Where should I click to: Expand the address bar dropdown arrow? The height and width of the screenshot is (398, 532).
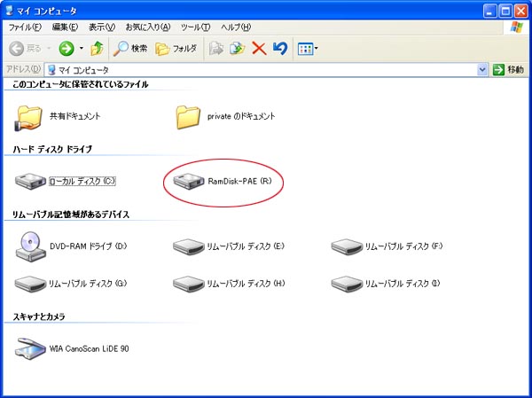tap(482, 69)
